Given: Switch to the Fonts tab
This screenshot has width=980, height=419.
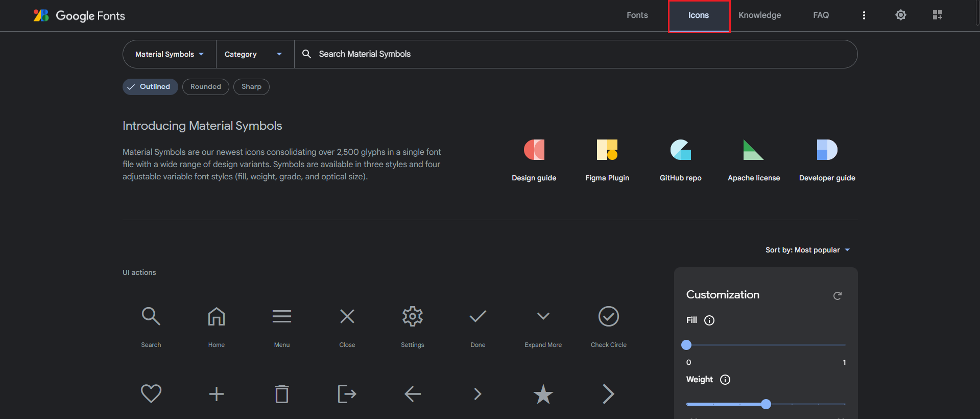Looking at the screenshot, I should point(637,15).
